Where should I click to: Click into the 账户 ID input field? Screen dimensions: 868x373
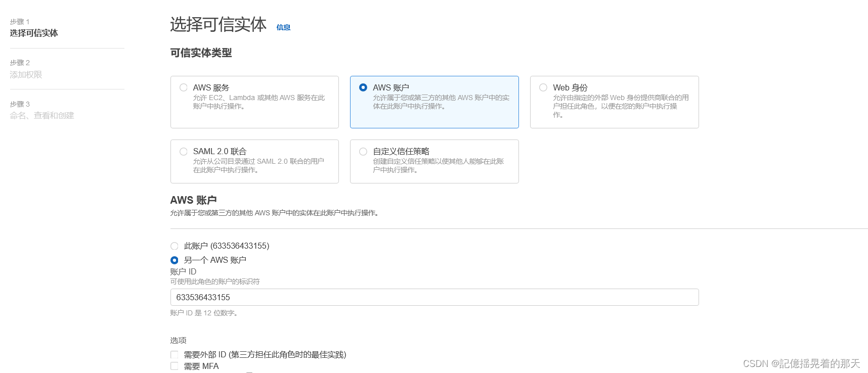click(x=435, y=297)
